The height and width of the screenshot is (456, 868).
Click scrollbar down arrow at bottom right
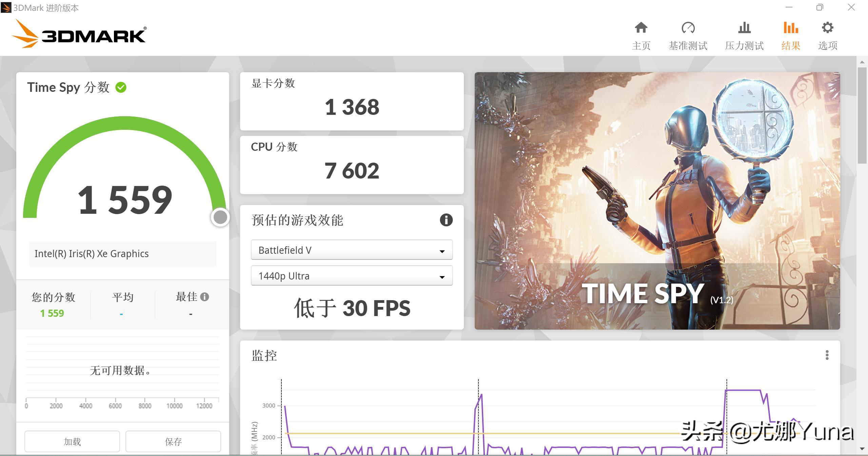pyautogui.click(x=862, y=449)
